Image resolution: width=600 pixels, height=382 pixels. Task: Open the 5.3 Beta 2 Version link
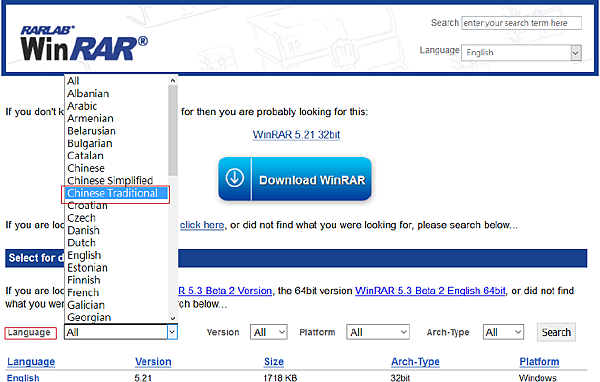(x=225, y=291)
